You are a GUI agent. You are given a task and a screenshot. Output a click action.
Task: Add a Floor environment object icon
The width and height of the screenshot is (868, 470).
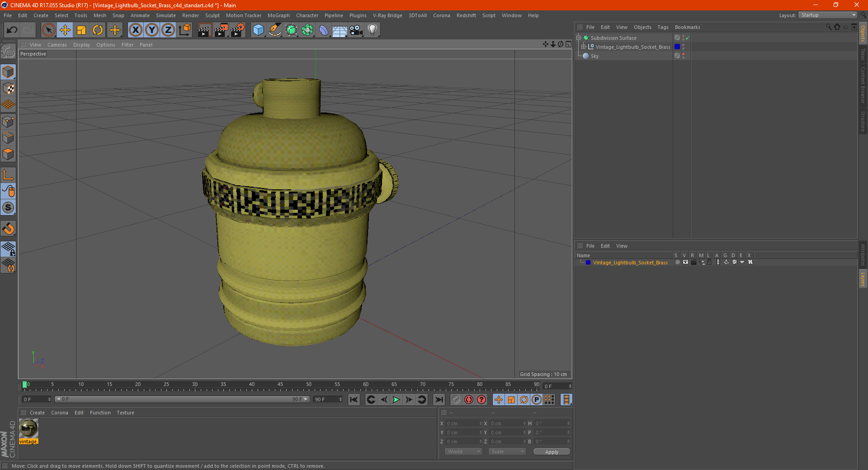coord(340,30)
